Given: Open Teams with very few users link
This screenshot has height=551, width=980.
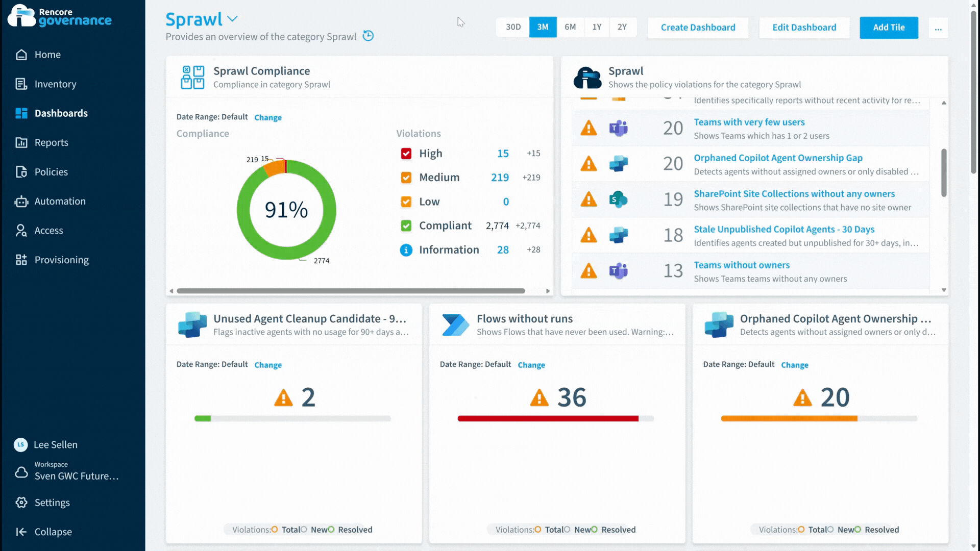Looking at the screenshot, I should [x=749, y=122].
